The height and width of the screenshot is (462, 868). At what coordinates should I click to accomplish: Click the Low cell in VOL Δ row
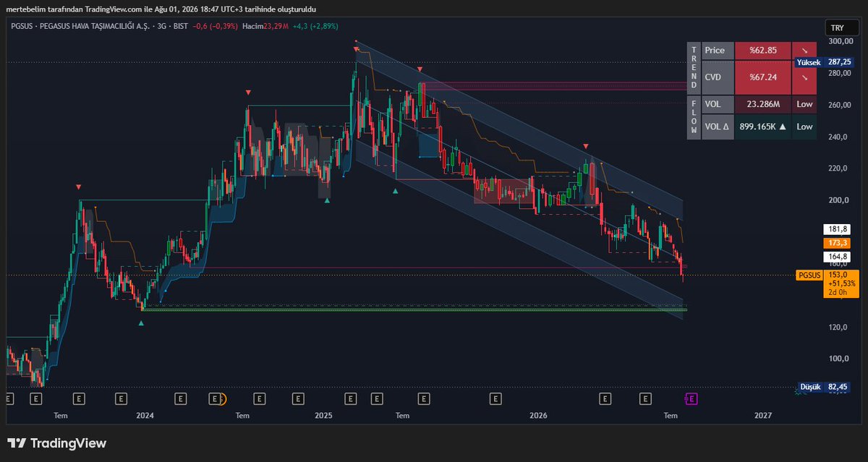[804, 127]
